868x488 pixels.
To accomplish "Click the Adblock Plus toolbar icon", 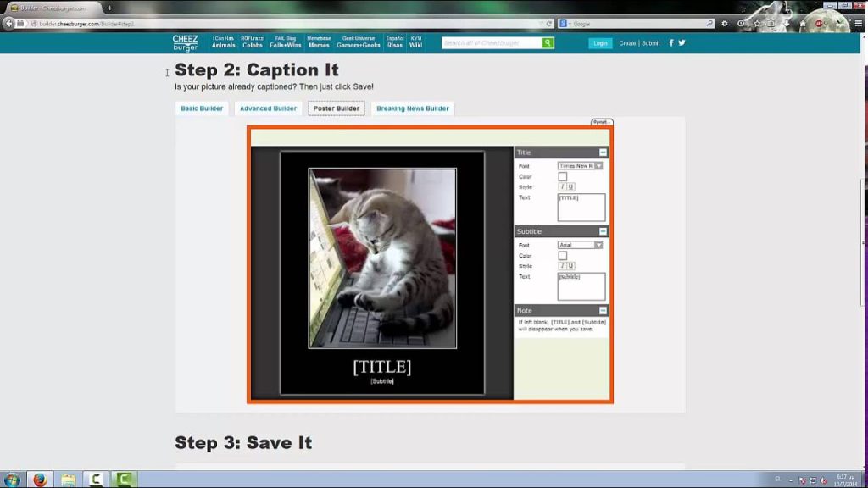I will 820,24.
